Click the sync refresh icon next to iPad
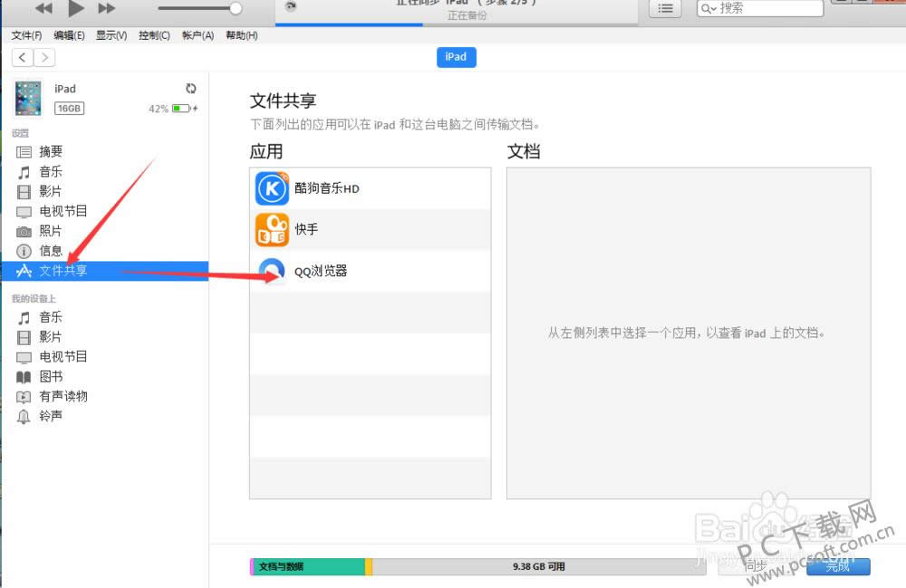 tap(190, 89)
